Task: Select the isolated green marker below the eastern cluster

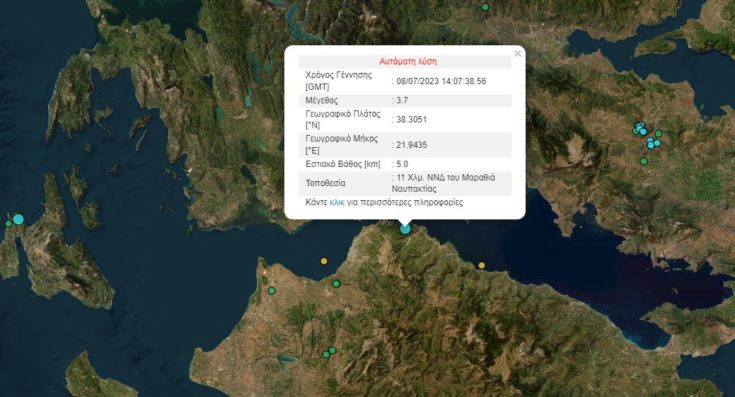Action: (644, 161)
